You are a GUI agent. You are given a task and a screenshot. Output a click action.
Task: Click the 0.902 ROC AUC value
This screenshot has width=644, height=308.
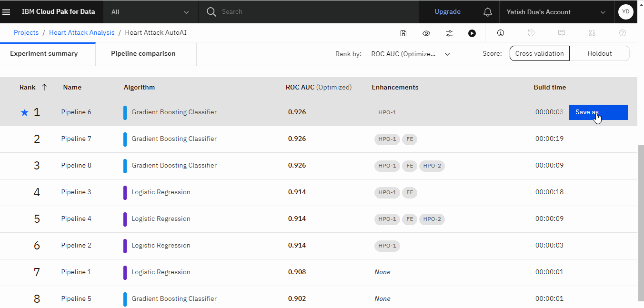pos(297,299)
